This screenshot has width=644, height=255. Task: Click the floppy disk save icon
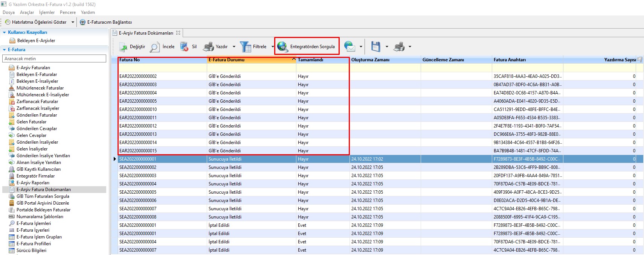point(375,47)
